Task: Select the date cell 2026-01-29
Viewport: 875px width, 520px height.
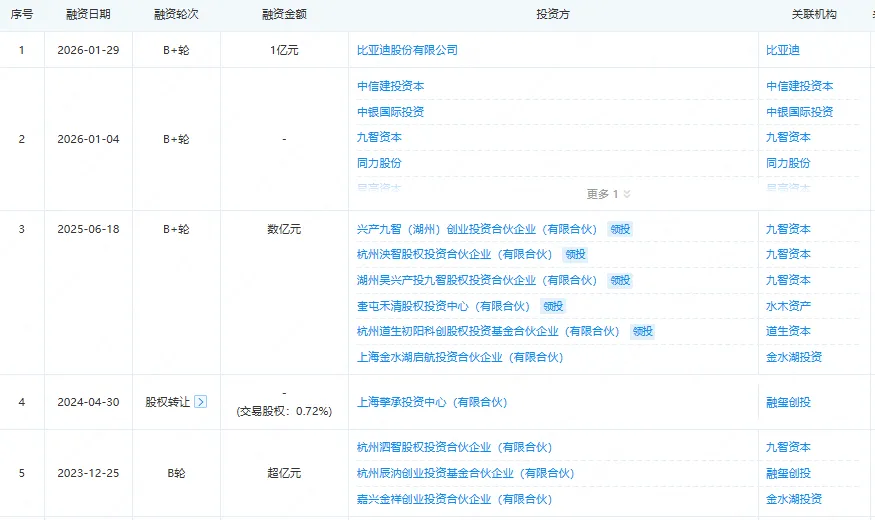Action: pyautogui.click(x=88, y=50)
